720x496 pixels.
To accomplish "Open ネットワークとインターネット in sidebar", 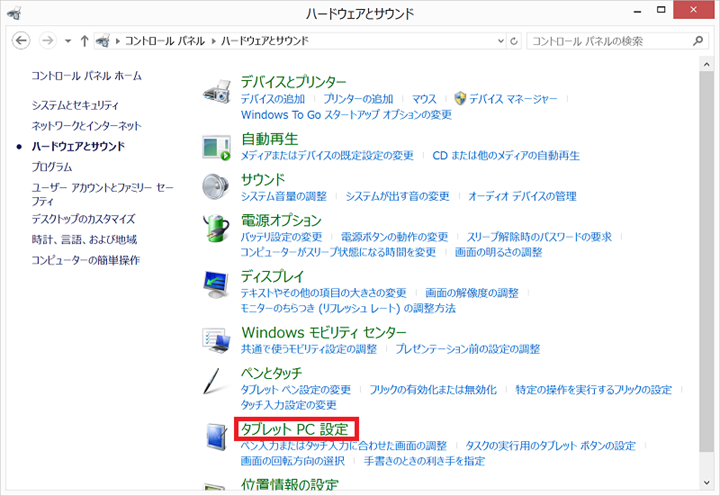I will (86, 126).
